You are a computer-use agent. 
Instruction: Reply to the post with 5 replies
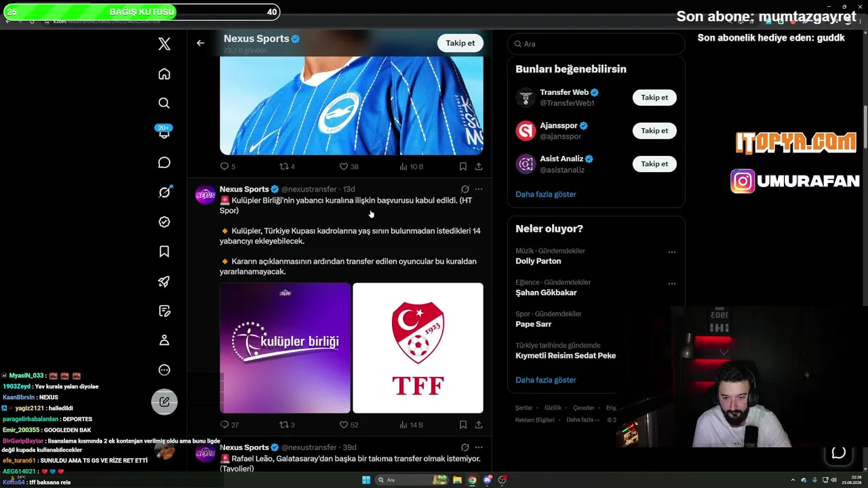tap(224, 166)
